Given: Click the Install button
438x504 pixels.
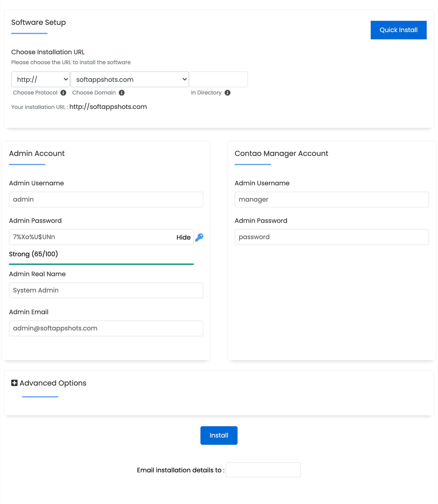Looking at the screenshot, I should [219, 435].
